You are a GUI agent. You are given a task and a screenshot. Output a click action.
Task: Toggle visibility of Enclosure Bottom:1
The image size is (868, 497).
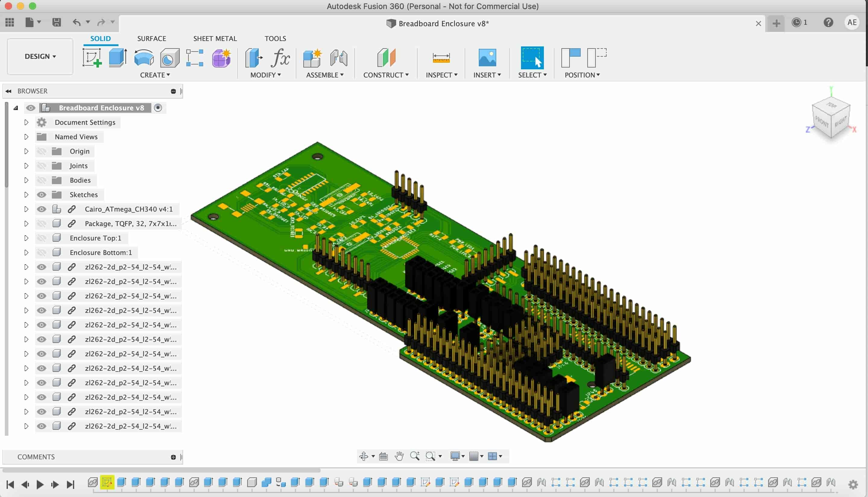click(x=41, y=252)
